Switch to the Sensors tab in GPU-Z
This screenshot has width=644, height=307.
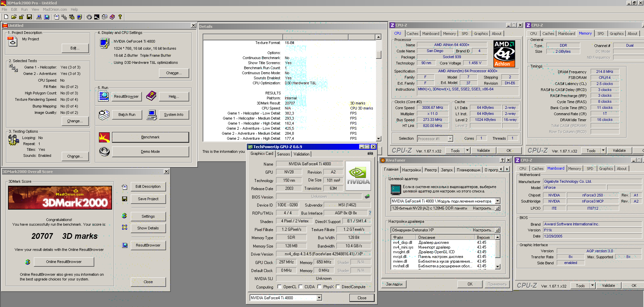click(283, 154)
